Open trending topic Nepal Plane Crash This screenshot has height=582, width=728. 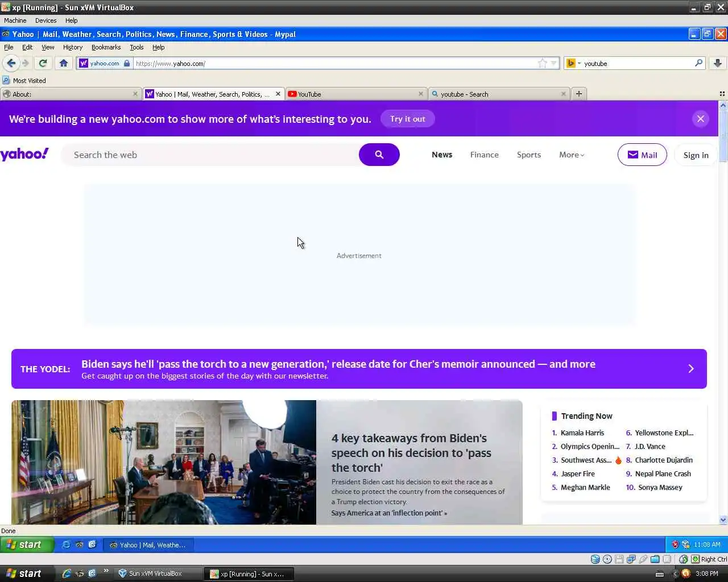tap(663, 473)
